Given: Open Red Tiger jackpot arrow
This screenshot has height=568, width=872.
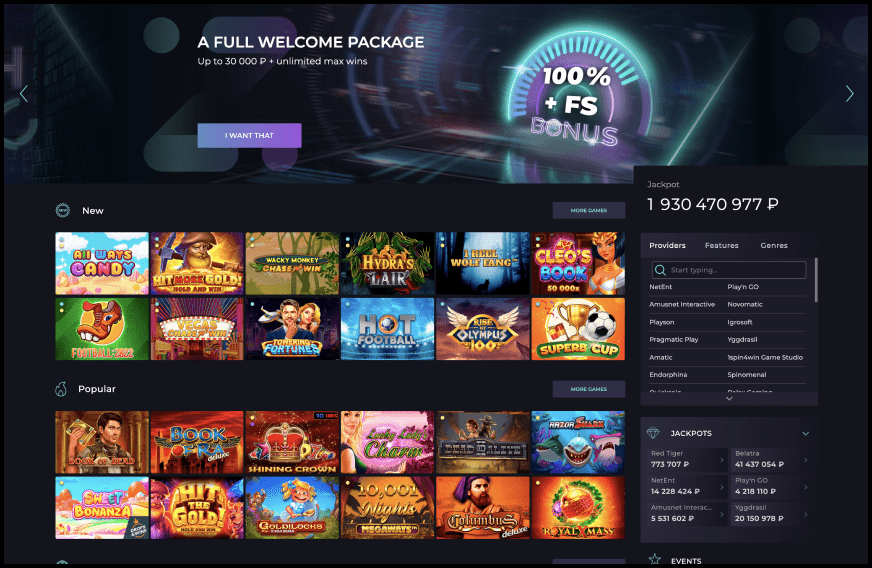Looking at the screenshot, I should pyautogui.click(x=722, y=460).
